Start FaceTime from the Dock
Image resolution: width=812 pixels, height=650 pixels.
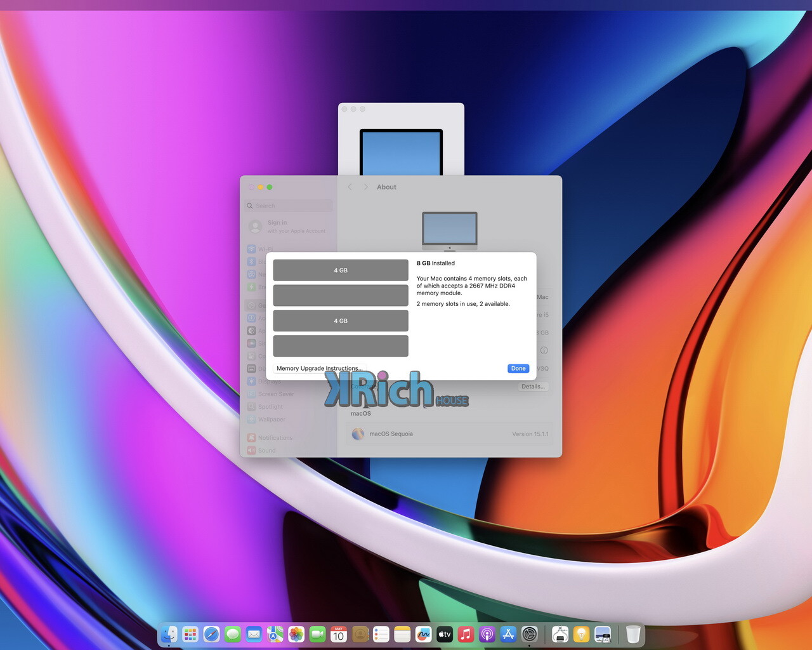[x=317, y=634]
